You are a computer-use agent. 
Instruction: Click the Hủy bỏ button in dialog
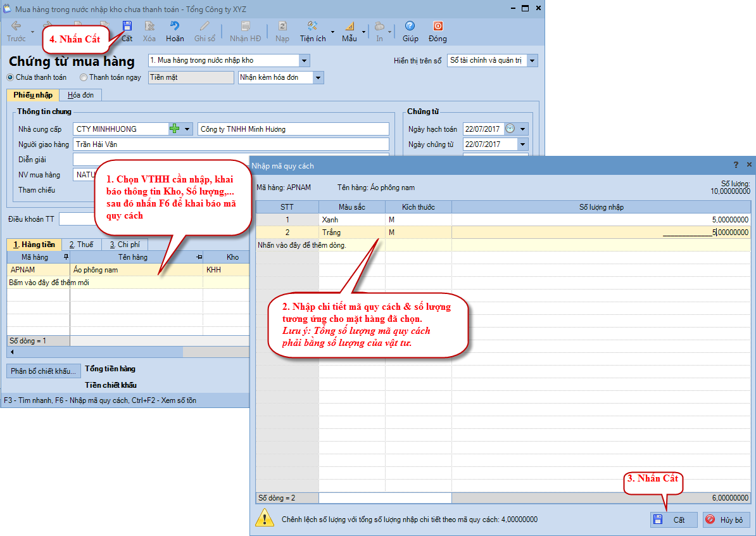(x=726, y=520)
